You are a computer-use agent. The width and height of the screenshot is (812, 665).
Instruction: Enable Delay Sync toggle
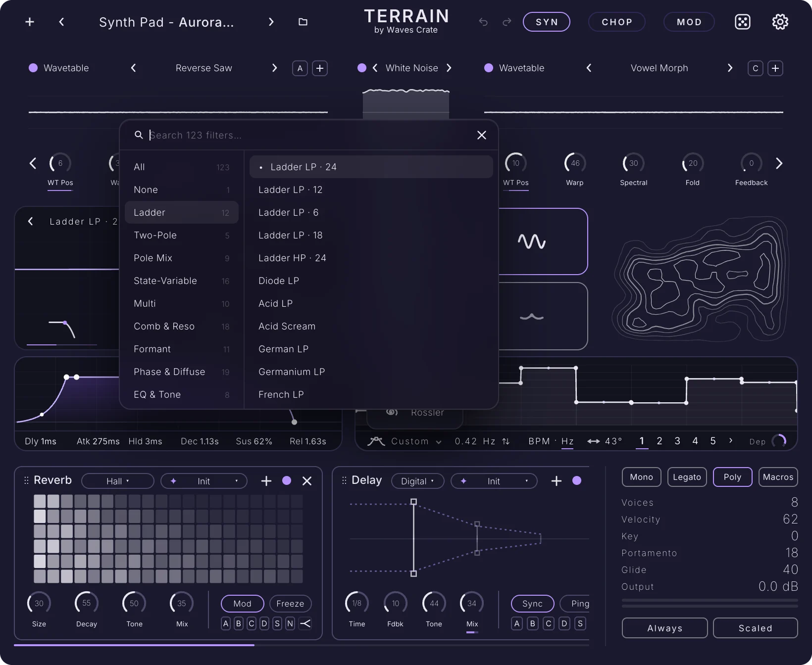[532, 604]
